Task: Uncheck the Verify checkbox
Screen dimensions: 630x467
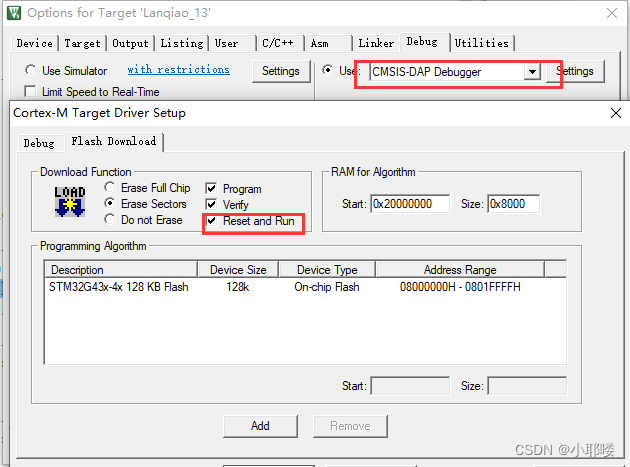Action: pos(211,205)
